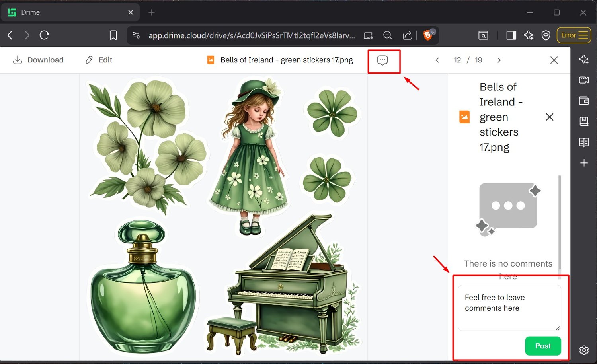
Task: Click the page counter 12 / 19
Action: click(x=468, y=60)
